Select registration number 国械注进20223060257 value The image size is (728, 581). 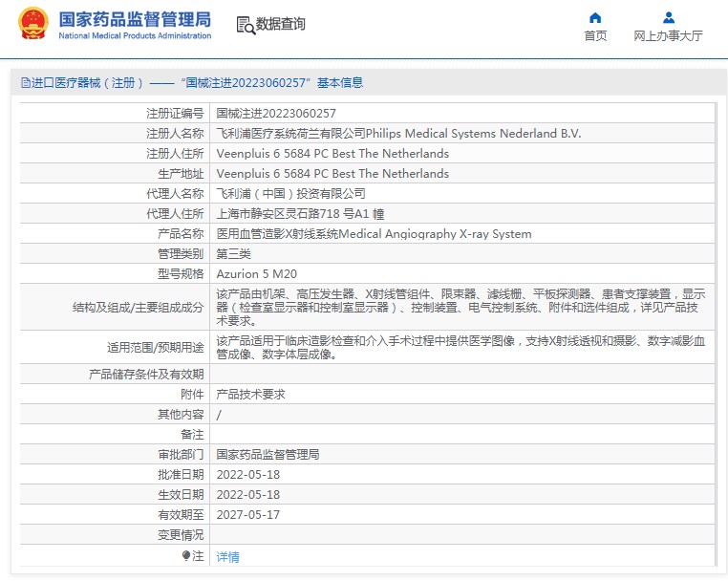(x=276, y=114)
